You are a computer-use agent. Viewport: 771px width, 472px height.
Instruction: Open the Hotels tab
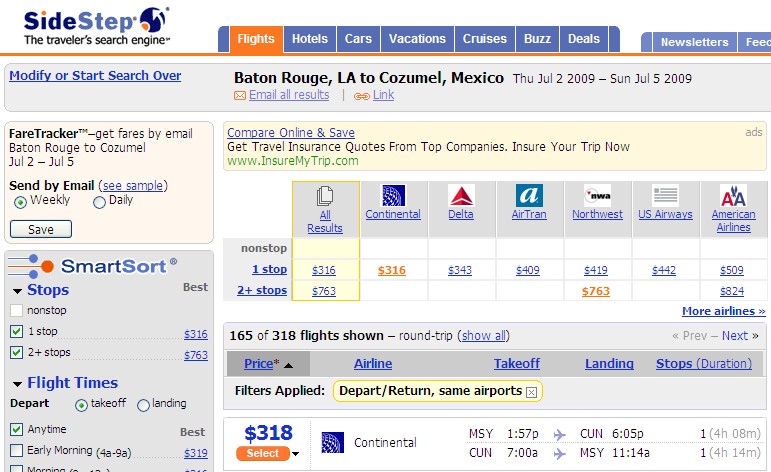tap(310, 39)
